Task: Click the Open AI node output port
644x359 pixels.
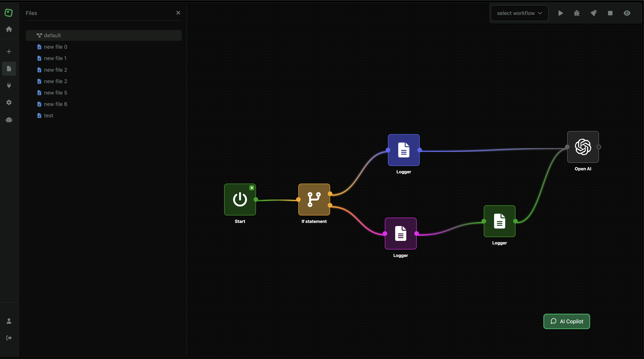Action: [599, 147]
